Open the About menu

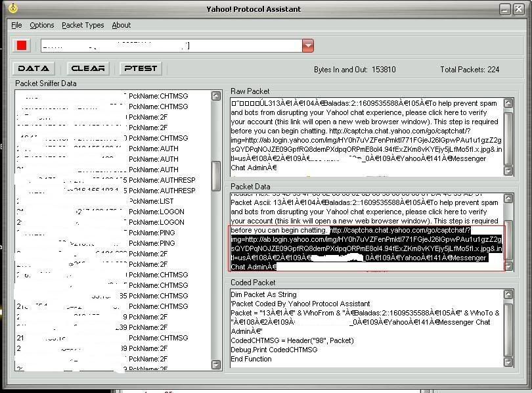click(x=121, y=25)
